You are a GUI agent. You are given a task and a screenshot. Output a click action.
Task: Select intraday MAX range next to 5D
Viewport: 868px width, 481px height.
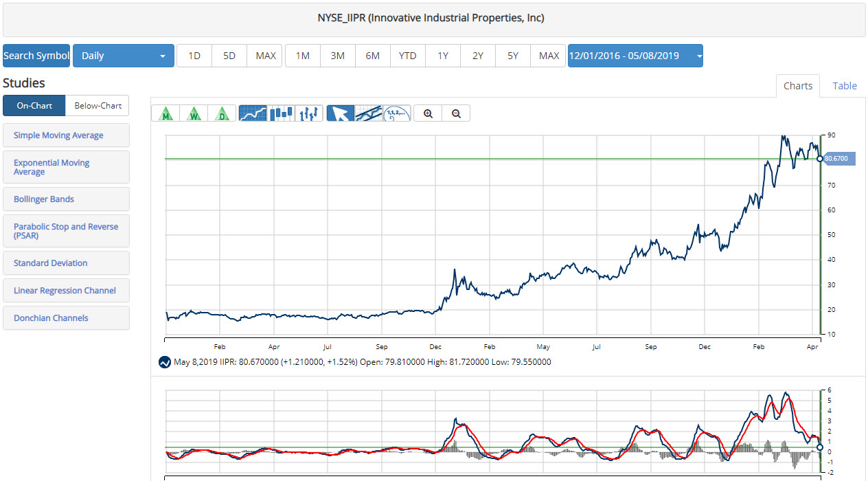(265, 56)
